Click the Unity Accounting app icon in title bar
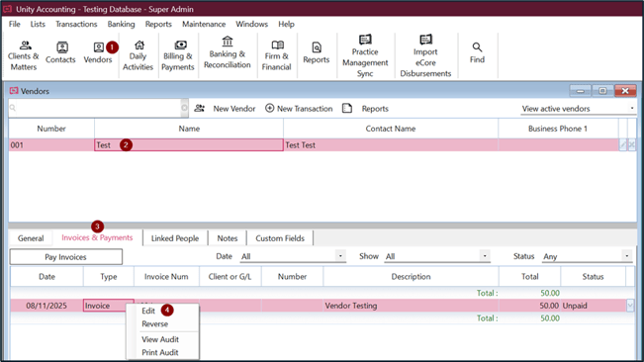This screenshot has height=362, width=644. click(x=7, y=9)
